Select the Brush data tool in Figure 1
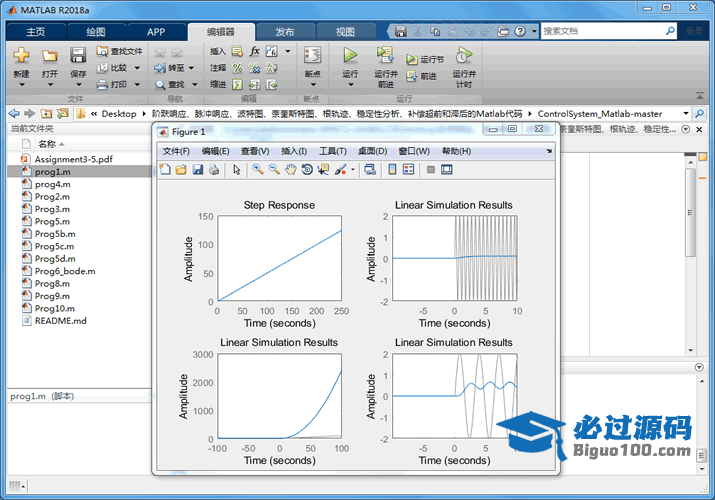 [340, 170]
